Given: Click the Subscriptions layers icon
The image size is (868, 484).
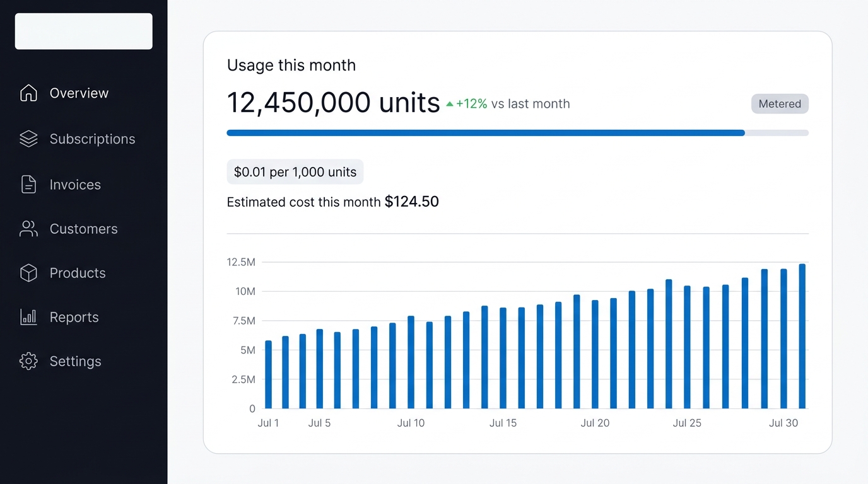Looking at the screenshot, I should (28, 139).
